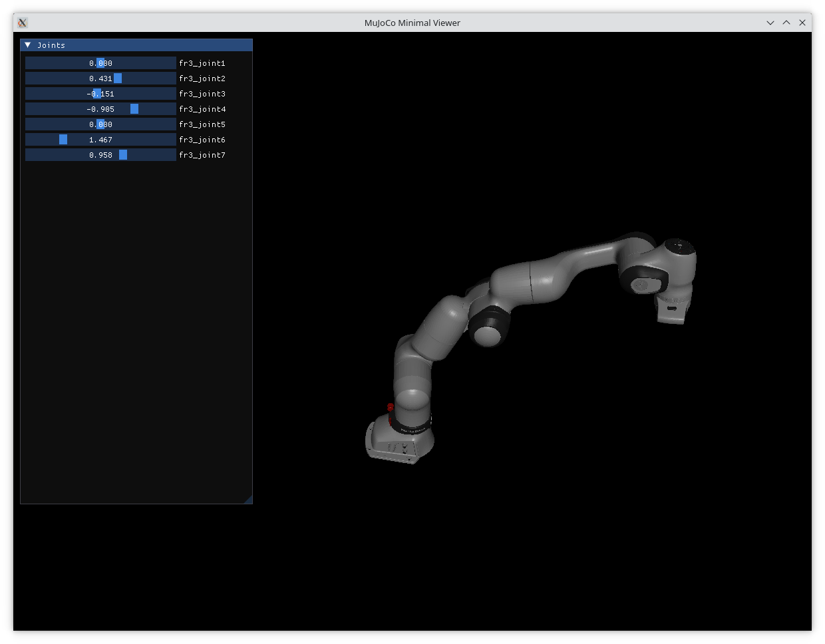Click the fr3_joint1 label text
The width and height of the screenshot is (825, 644).
[x=202, y=63]
